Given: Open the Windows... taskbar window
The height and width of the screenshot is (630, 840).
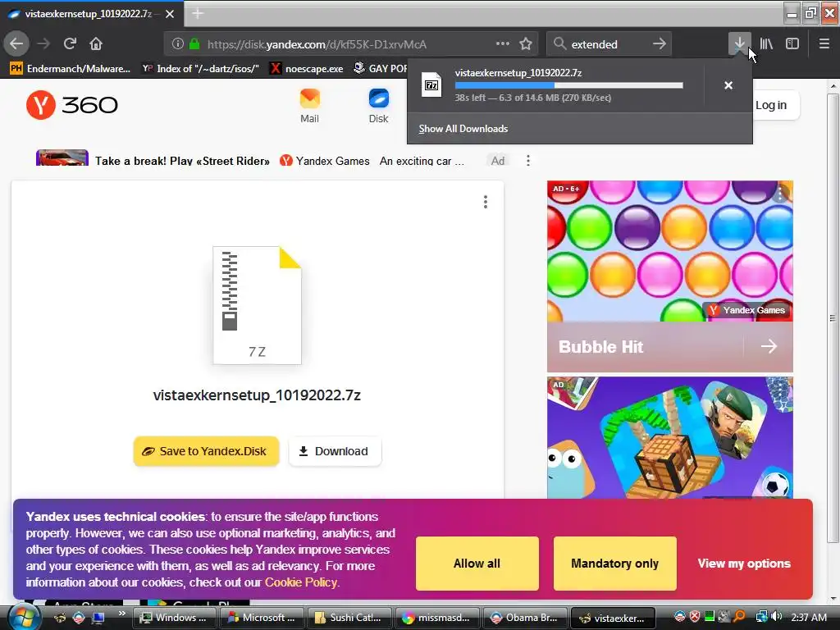Looking at the screenshot, I should click(174, 618).
